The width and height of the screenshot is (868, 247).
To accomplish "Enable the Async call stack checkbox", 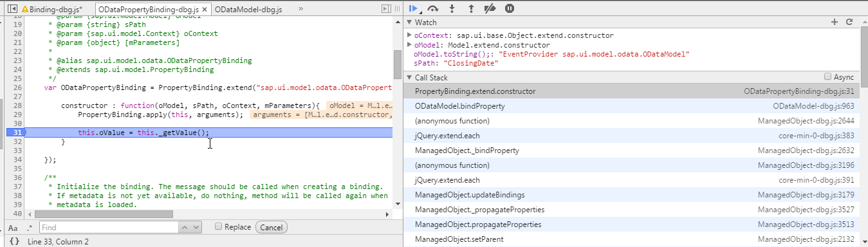I will coord(828,77).
